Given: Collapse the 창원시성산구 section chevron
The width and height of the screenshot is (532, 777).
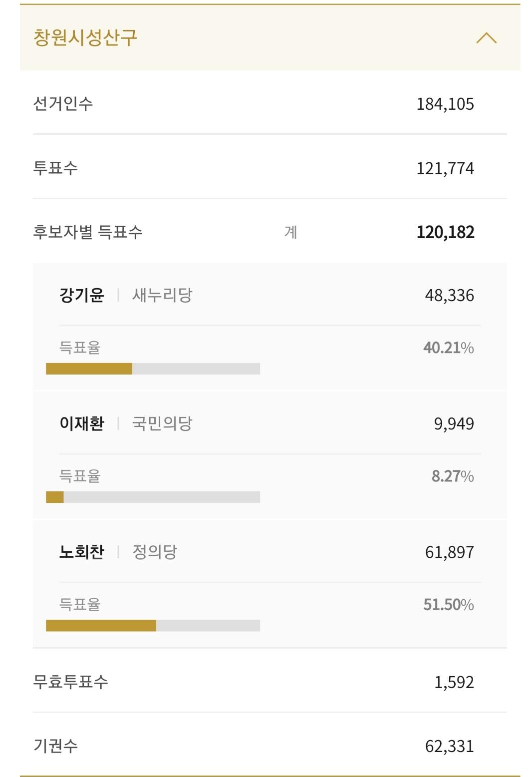Looking at the screenshot, I should [x=486, y=38].
